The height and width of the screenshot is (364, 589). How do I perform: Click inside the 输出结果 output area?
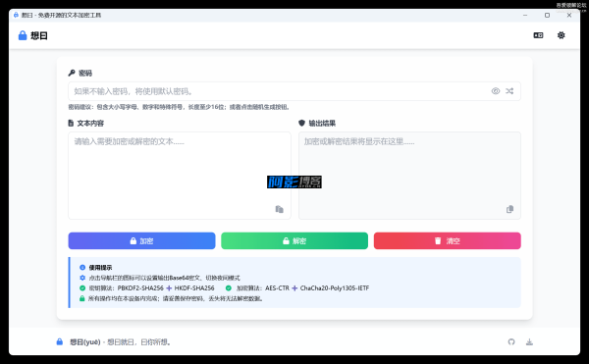click(409, 176)
